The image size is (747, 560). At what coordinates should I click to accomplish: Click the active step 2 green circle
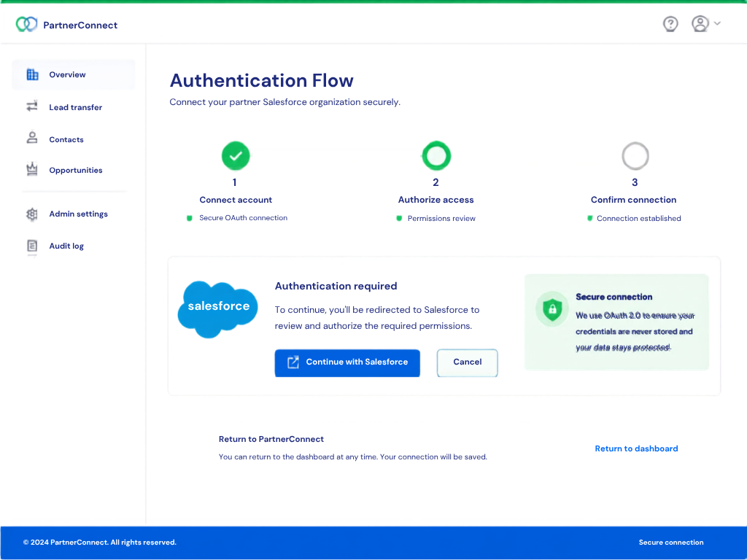(436, 156)
